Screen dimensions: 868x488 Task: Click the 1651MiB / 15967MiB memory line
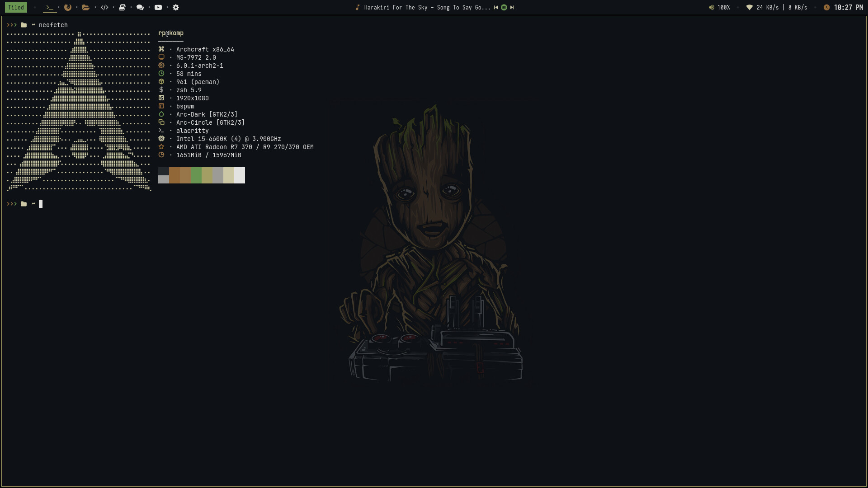pos(209,155)
